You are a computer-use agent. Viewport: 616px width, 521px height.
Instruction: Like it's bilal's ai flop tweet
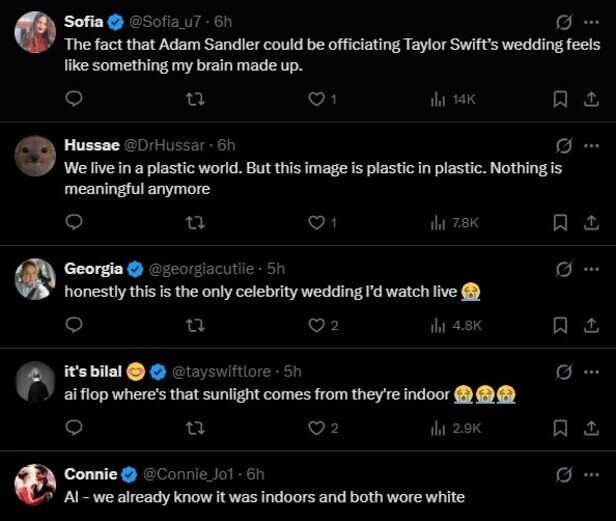323,428
